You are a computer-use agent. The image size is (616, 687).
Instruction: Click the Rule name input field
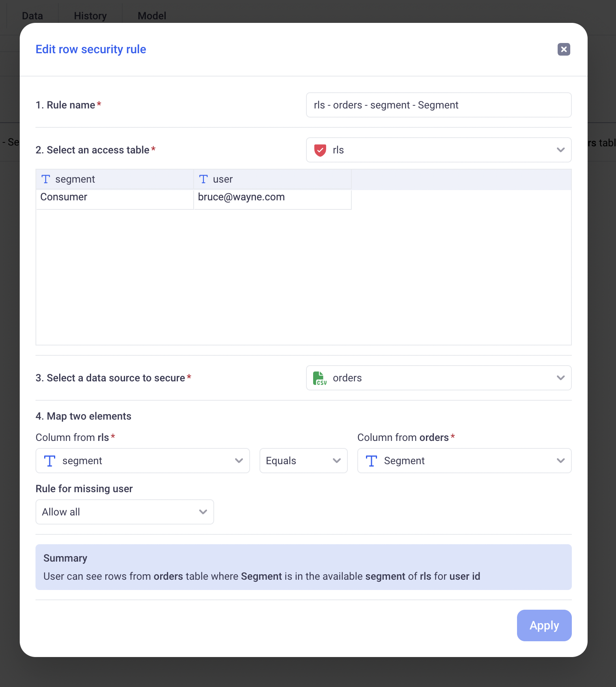pos(439,105)
